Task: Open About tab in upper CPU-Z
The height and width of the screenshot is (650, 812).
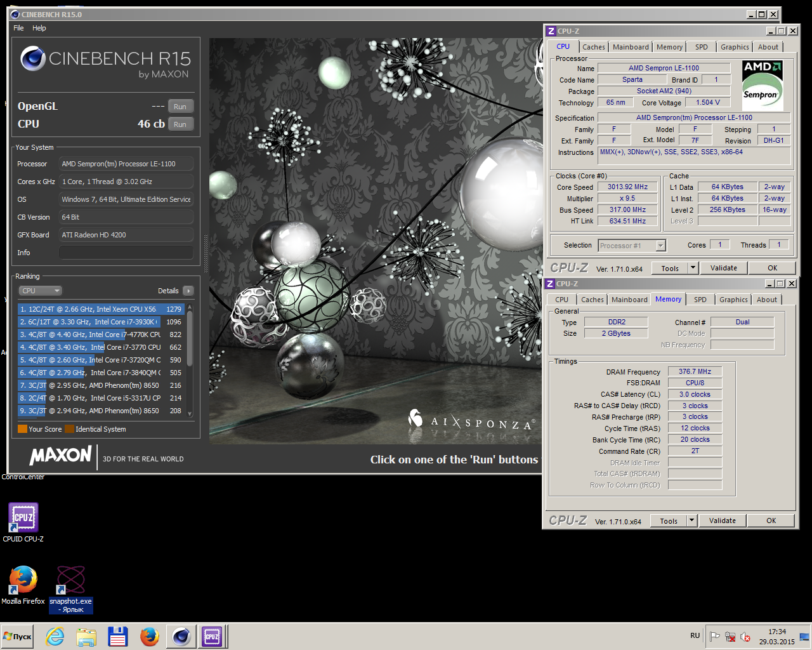Action: [768, 47]
